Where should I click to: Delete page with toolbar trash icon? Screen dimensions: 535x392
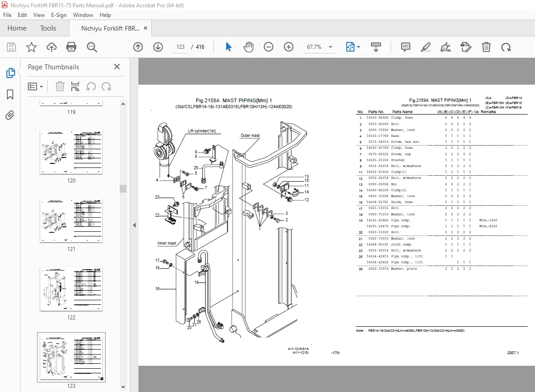pos(486,47)
